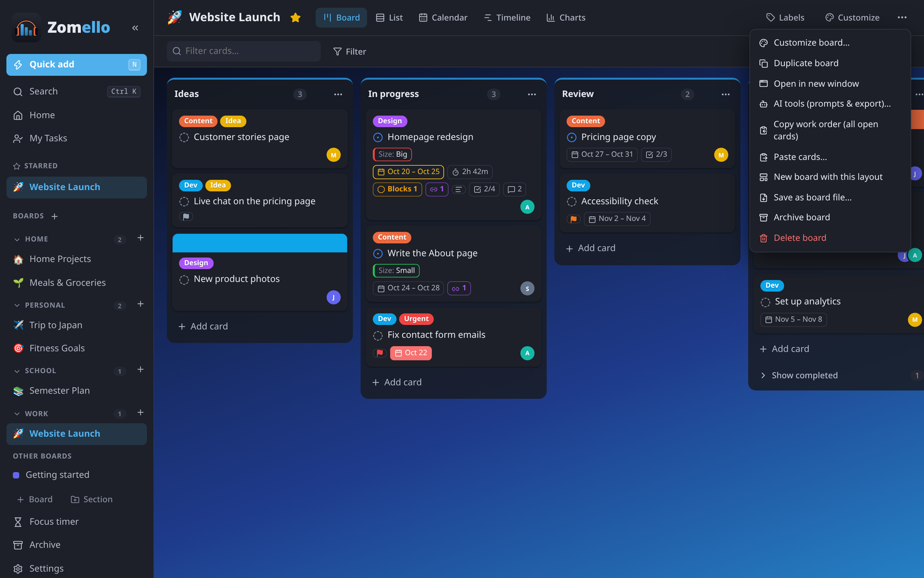Switch to the Calendar view tab
Image resolution: width=924 pixels, height=578 pixels.
pos(443,17)
